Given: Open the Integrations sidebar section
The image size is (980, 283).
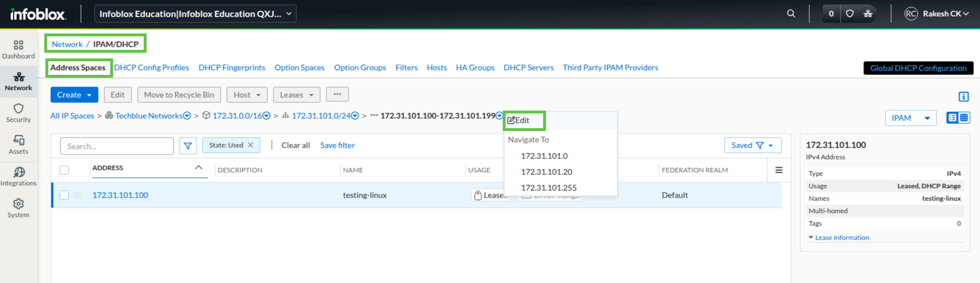Looking at the screenshot, I should tap(18, 177).
